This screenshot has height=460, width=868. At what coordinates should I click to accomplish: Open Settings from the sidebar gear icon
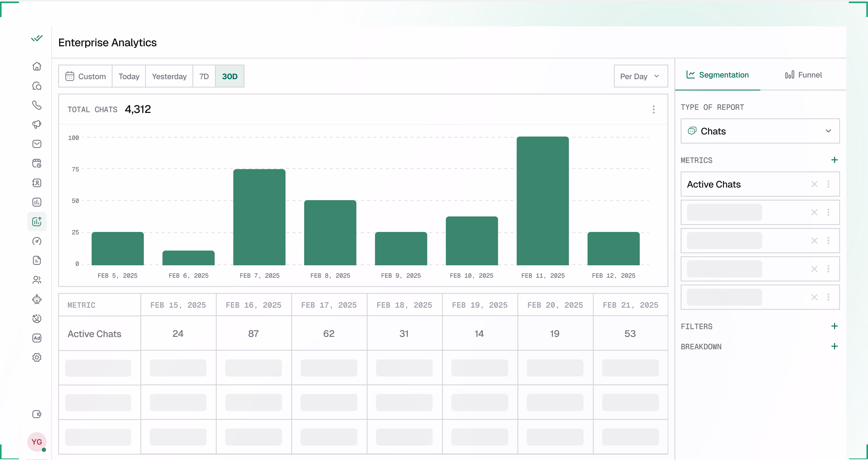[37, 357]
